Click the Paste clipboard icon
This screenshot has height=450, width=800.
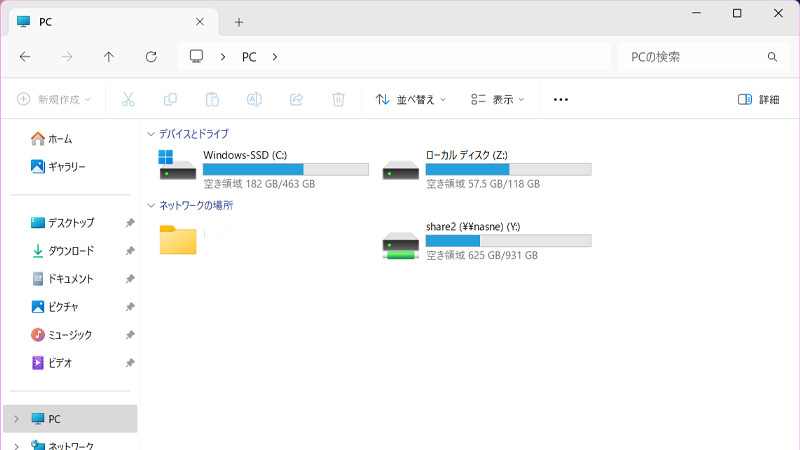click(x=212, y=99)
